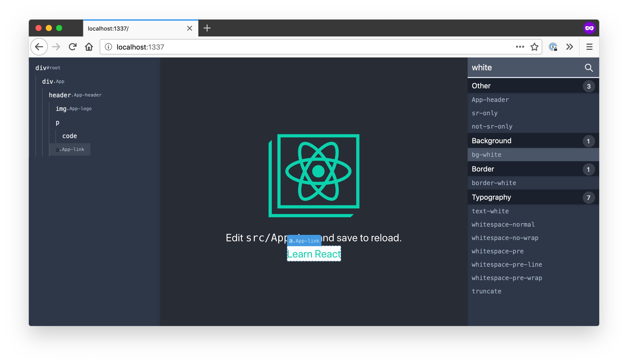Image resolution: width=628 pixels, height=364 pixels.
Task: Apply the text-white class
Action: 533,211
